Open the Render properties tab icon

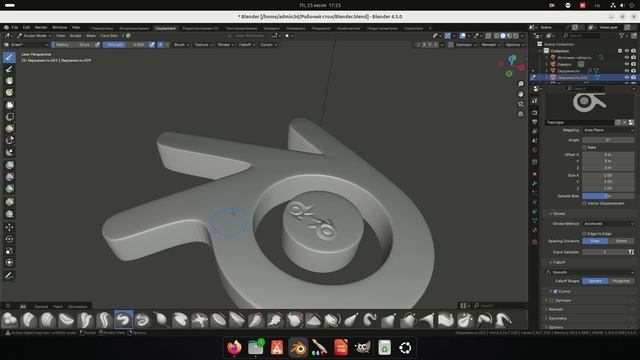535,112
